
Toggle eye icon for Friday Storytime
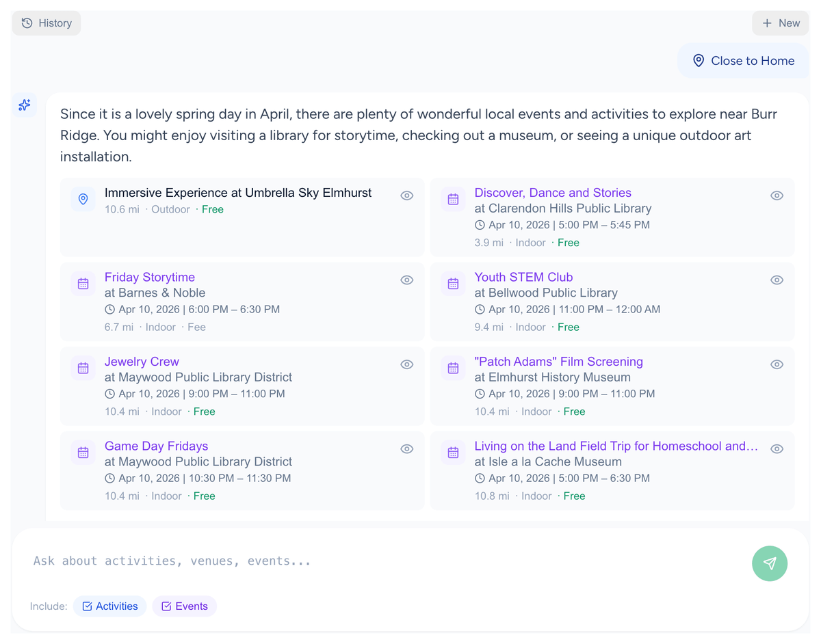(407, 280)
